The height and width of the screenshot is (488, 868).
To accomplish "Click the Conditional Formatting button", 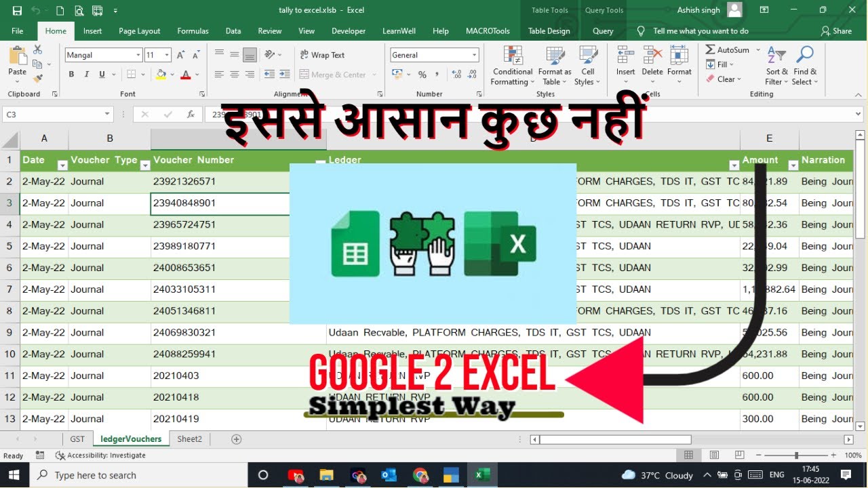I will 511,66.
